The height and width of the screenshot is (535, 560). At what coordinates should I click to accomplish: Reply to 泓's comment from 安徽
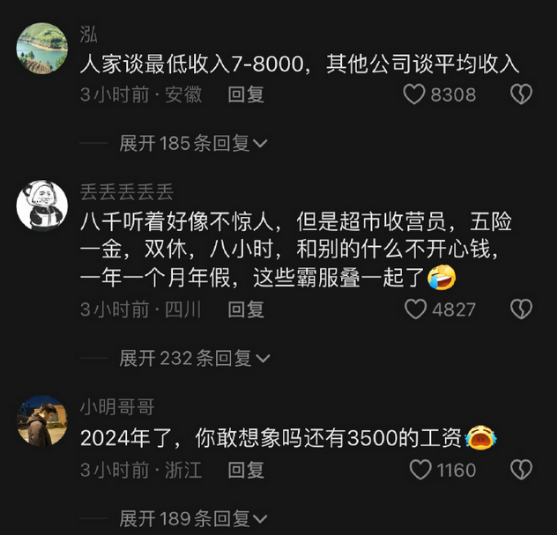tap(246, 95)
